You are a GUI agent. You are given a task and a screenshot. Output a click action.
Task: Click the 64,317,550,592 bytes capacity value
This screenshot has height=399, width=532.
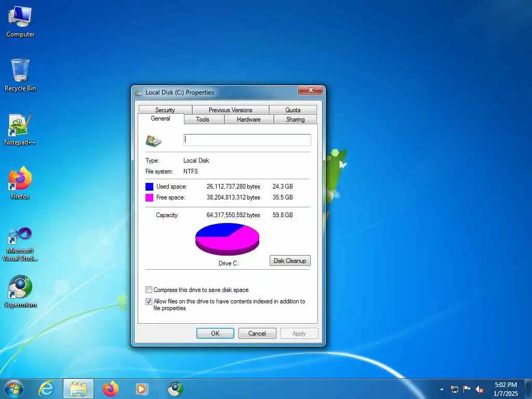pyautogui.click(x=233, y=215)
